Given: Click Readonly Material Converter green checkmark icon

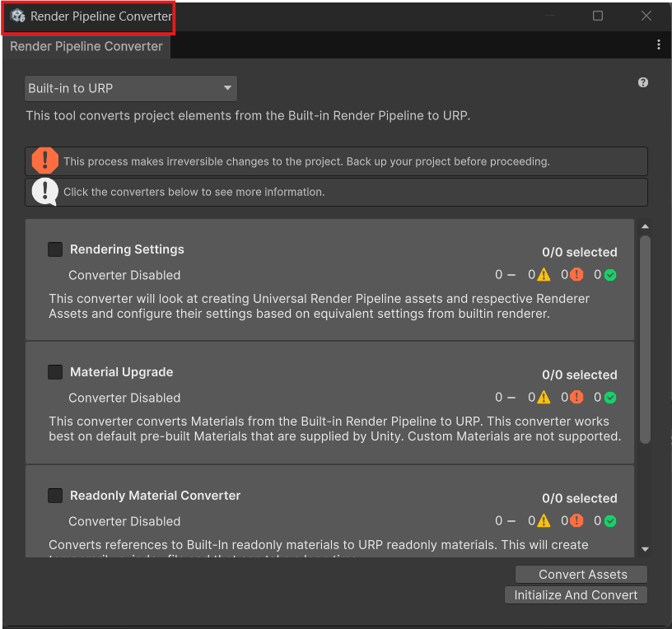Looking at the screenshot, I should click(x=610, y=521).
